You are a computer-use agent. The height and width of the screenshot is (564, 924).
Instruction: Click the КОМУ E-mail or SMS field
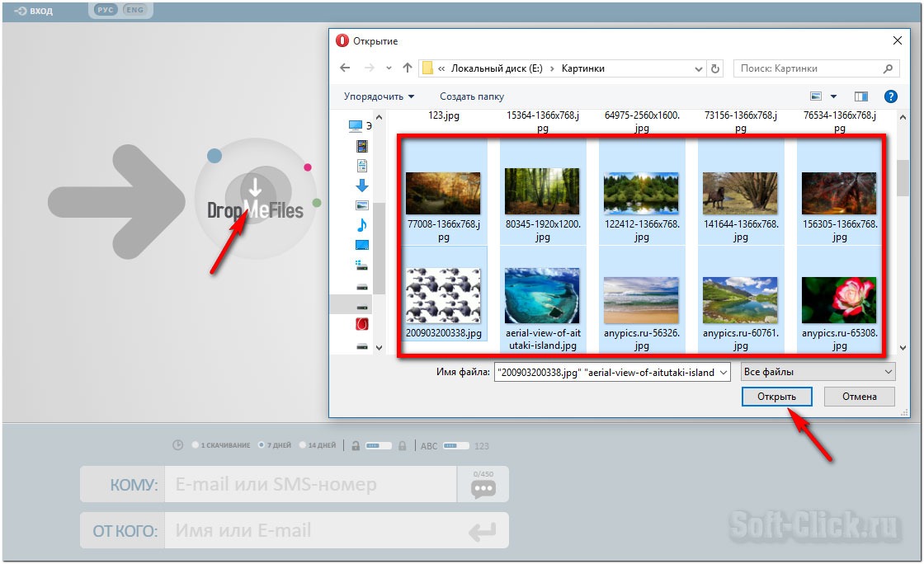click(x=310, y=484)
